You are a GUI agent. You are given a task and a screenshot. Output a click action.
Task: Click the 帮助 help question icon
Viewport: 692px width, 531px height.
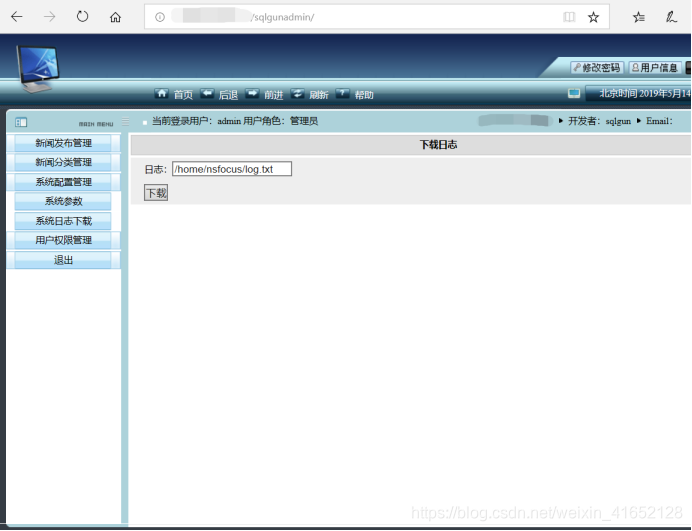[342, 94]
